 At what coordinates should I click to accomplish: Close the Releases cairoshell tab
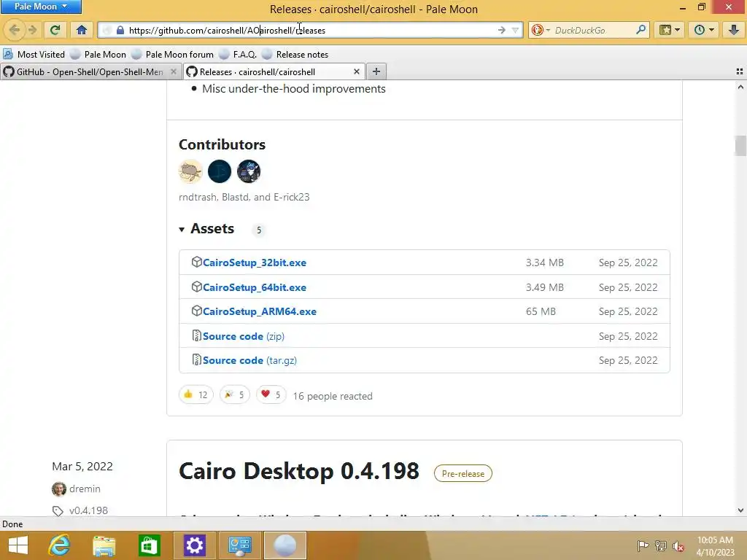[x=356, y=71]
